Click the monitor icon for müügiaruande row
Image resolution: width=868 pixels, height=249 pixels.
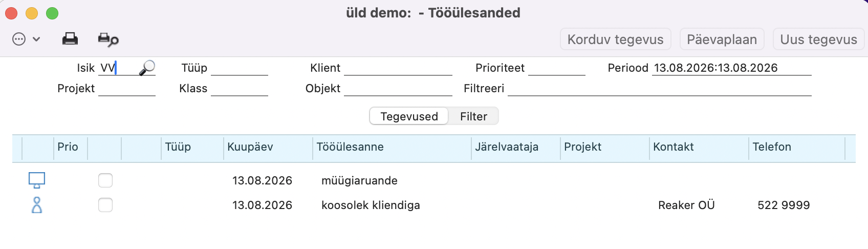click(37, 180)
